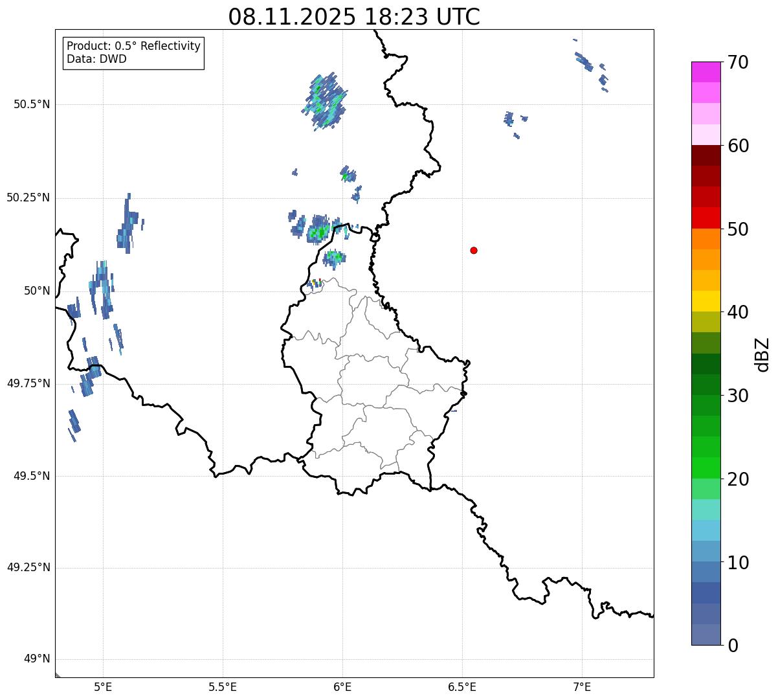Click the yellow swatch just above 40 dBZ
This screenshot has width=778, height=700.
click(x=706, y=302)
